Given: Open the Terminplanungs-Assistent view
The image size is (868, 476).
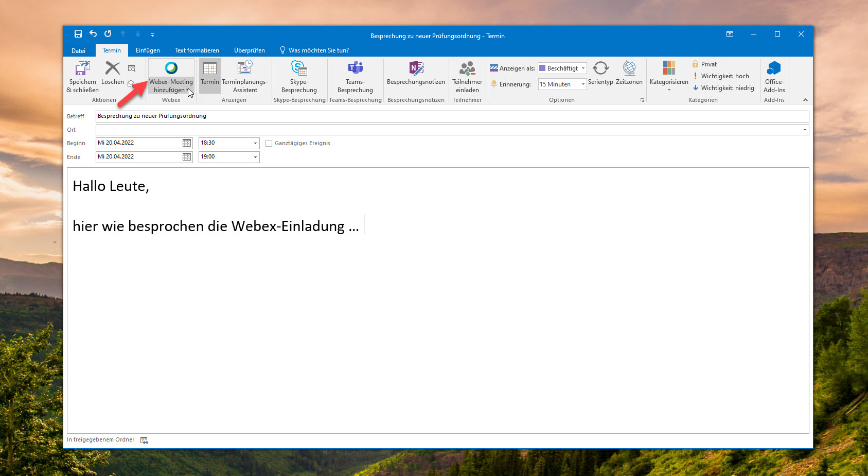Looking at the screenshot, I should point(245,76).
